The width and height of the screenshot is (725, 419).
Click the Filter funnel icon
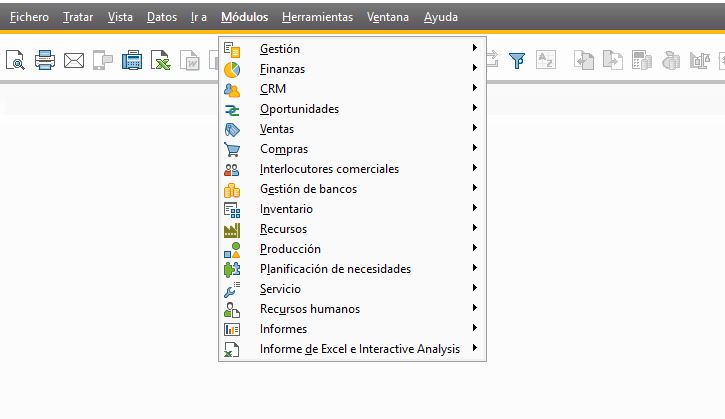pyautogui.click(x=517, y=61)
